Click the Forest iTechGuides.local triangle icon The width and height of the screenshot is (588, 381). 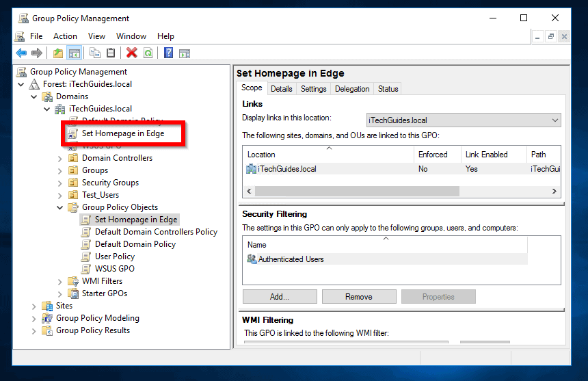34,84
